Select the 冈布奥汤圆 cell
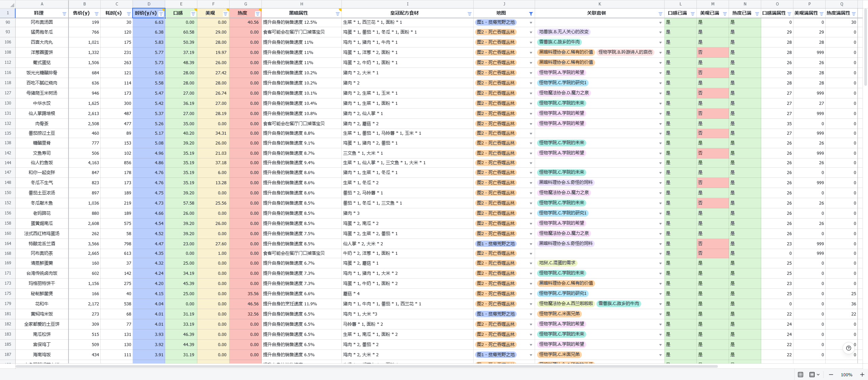Image resolution: width=868 pixels, height=380 pixels. pos(42,22)
